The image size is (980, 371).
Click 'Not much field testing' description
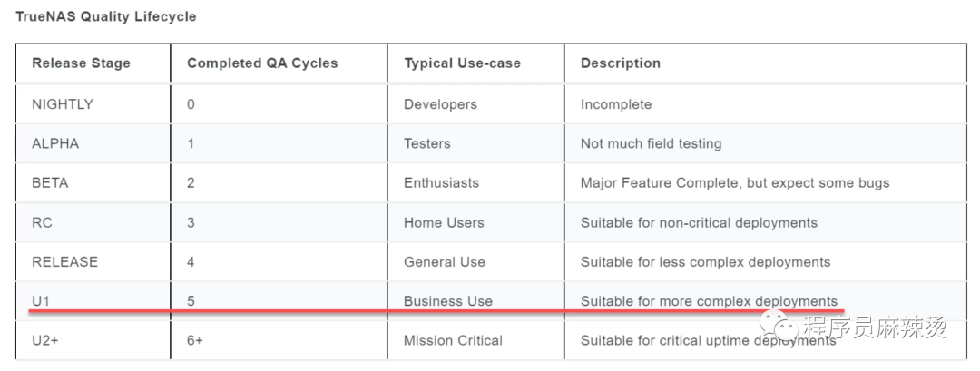point(651,143)
